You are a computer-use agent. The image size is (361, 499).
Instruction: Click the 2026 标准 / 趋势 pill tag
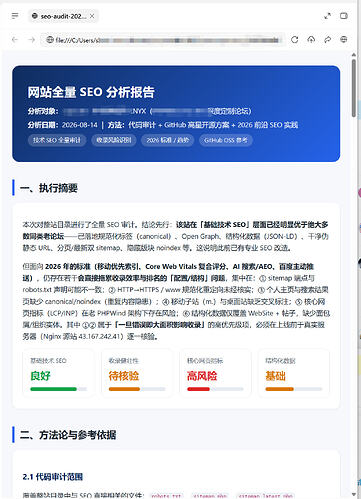click(x=168, y=140)
